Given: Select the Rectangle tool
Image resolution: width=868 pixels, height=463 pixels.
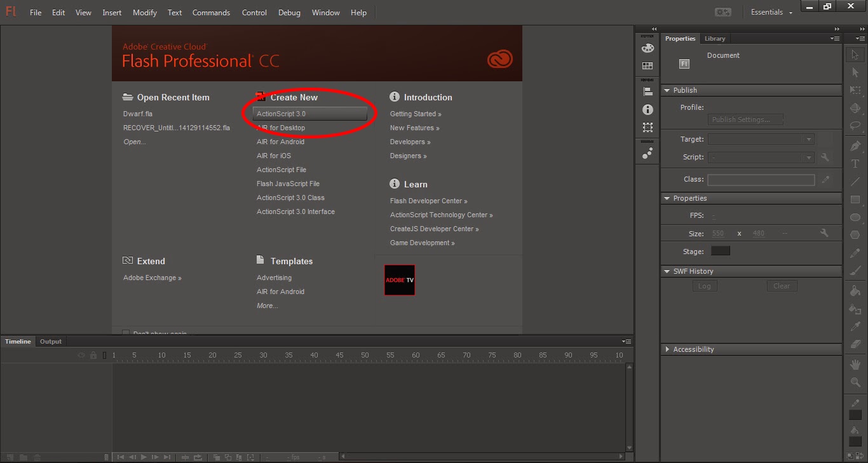Looking at the screenshot, I should 855,199.
